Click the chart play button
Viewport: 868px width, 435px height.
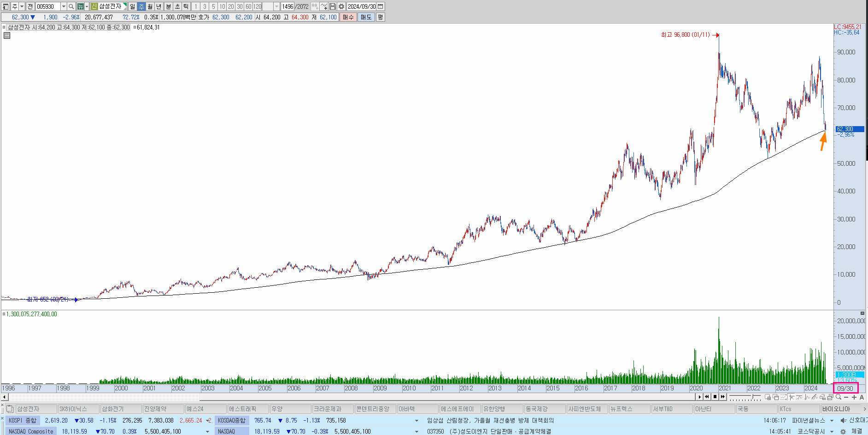coord(699,397)
